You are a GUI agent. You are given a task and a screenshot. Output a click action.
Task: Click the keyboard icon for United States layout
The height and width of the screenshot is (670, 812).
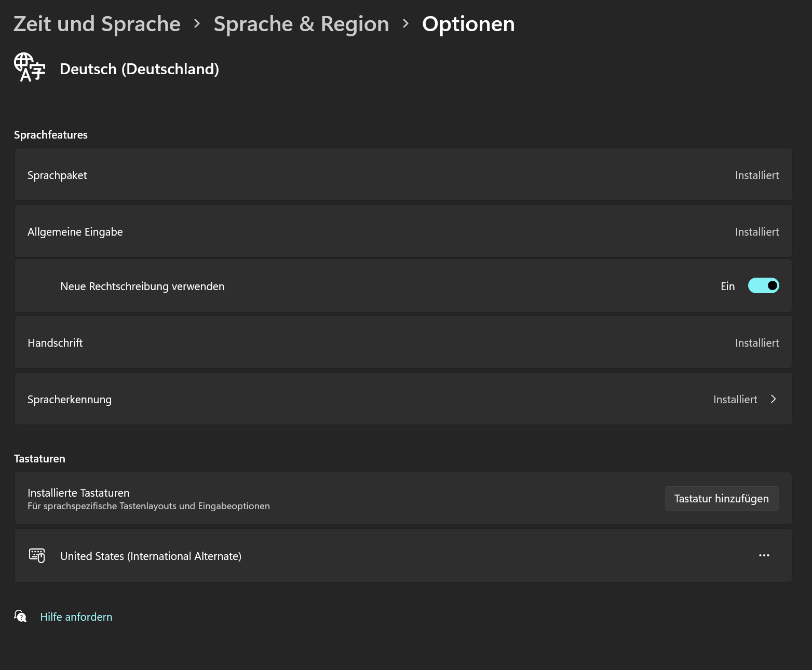coord(37,555)
